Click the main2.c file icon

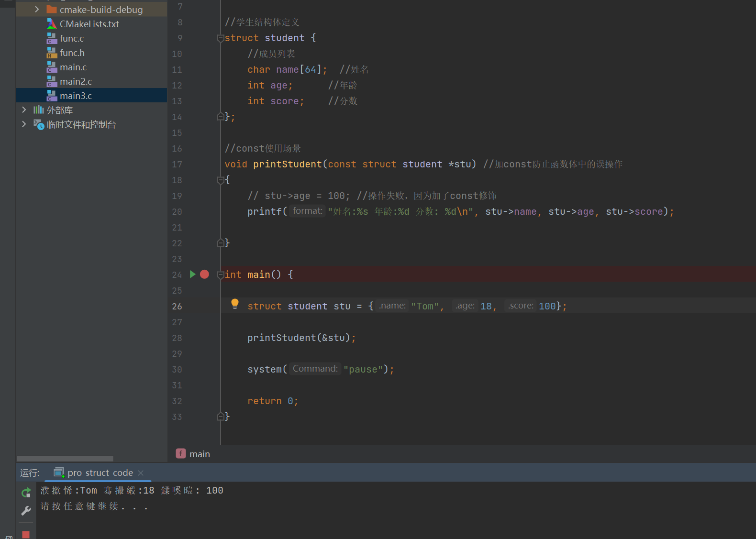[x=52, y=81]
